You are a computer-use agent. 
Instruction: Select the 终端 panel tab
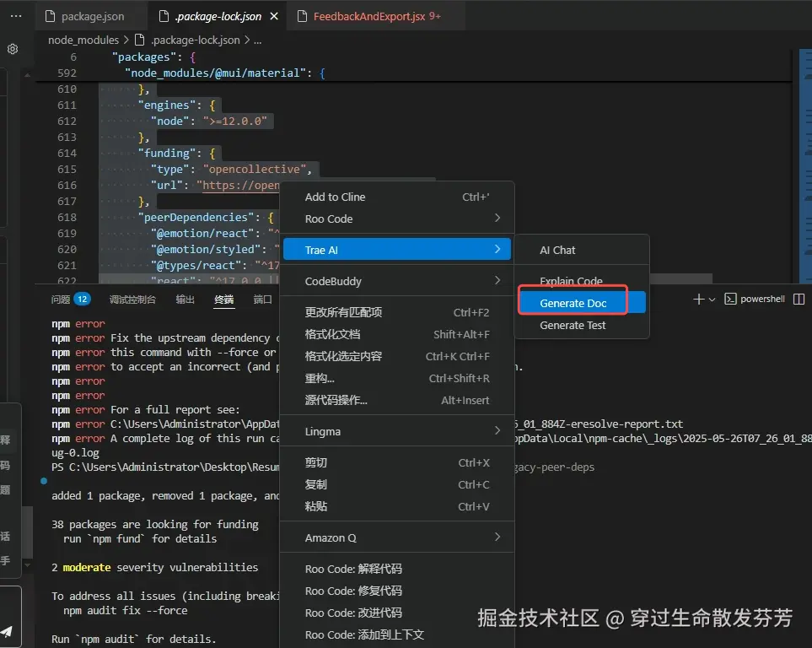pyautogui.click(x=223, y=300)
